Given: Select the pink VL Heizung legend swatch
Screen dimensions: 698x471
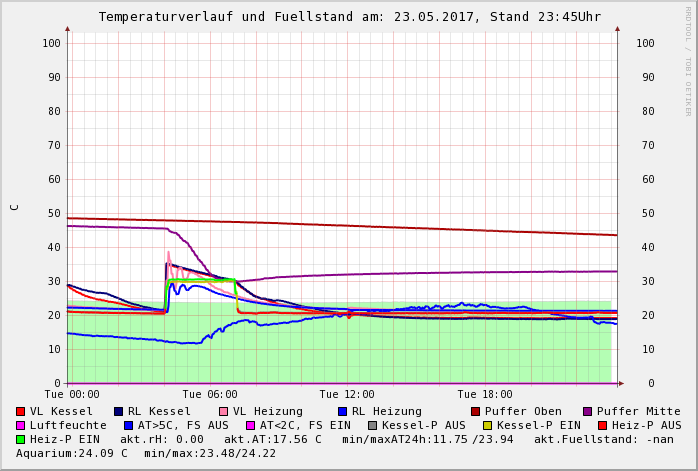Looking at the screenshot, I should click(223, 411).
